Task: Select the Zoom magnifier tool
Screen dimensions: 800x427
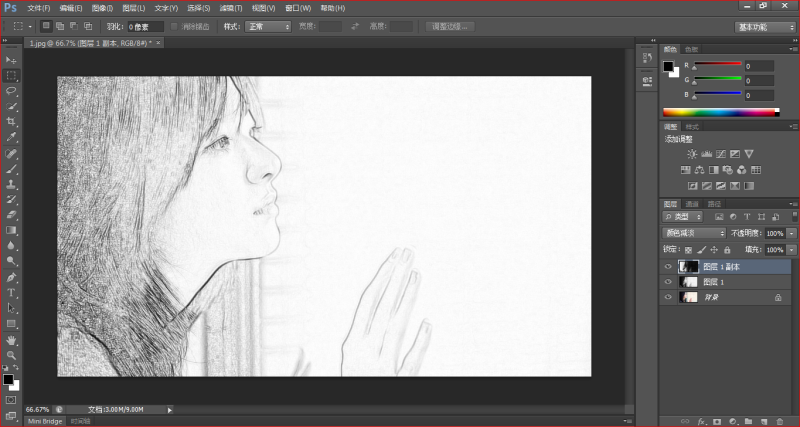Action: (11, 355)
